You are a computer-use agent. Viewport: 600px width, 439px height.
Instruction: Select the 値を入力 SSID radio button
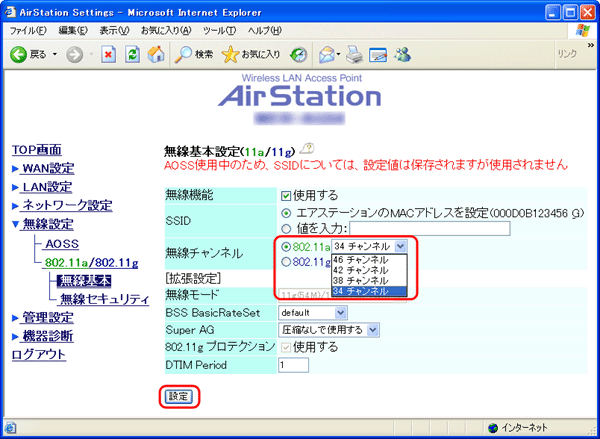(286, 229)
